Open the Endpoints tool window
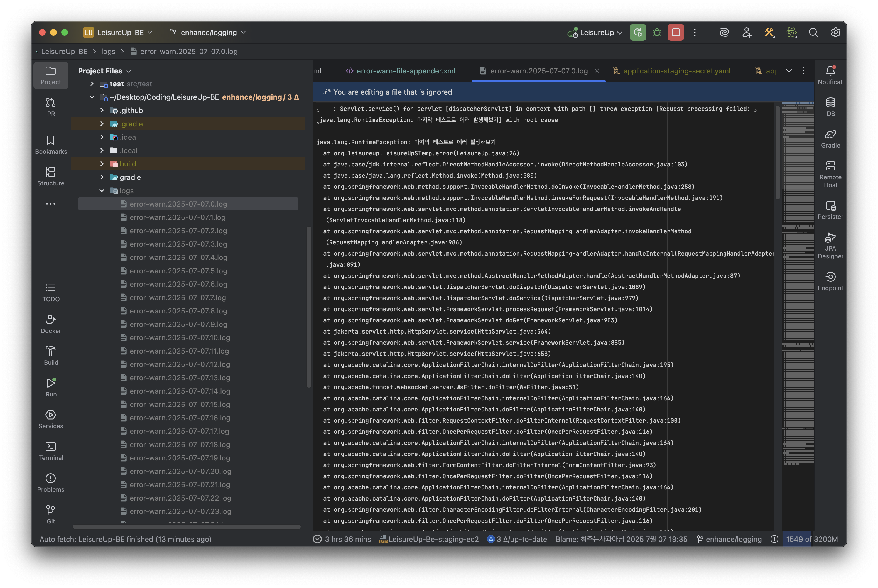 (x=830, y=281)
